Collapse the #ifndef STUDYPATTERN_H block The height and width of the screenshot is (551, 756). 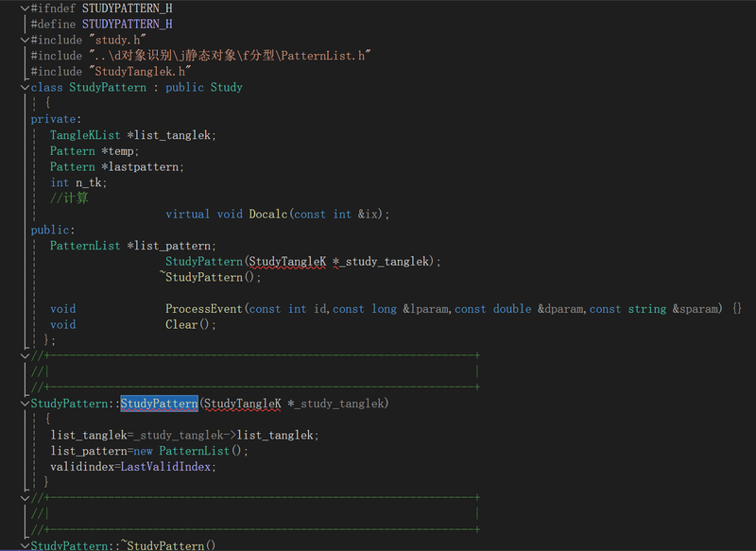(x=26, y=9)
